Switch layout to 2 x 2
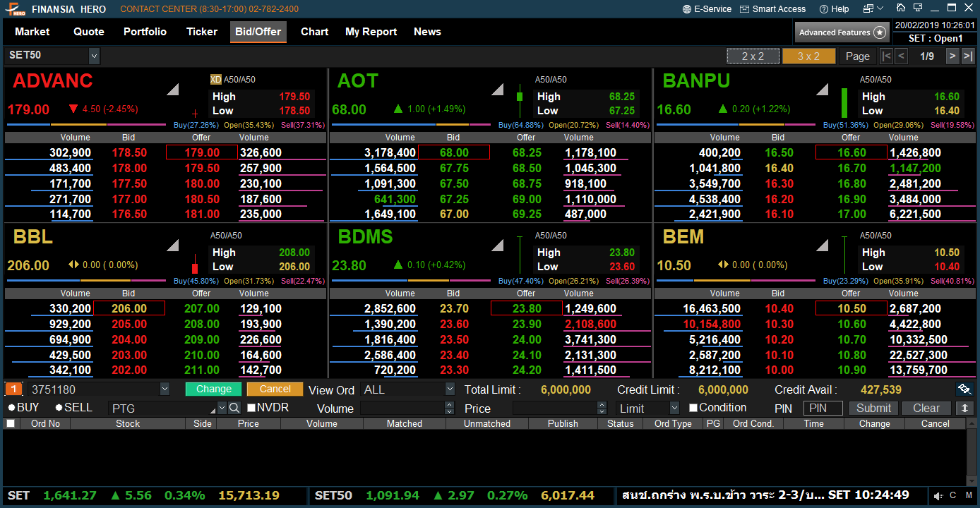The width and height of the screenshot is (980, 508). pyautogui.click(x=753, y=56)
